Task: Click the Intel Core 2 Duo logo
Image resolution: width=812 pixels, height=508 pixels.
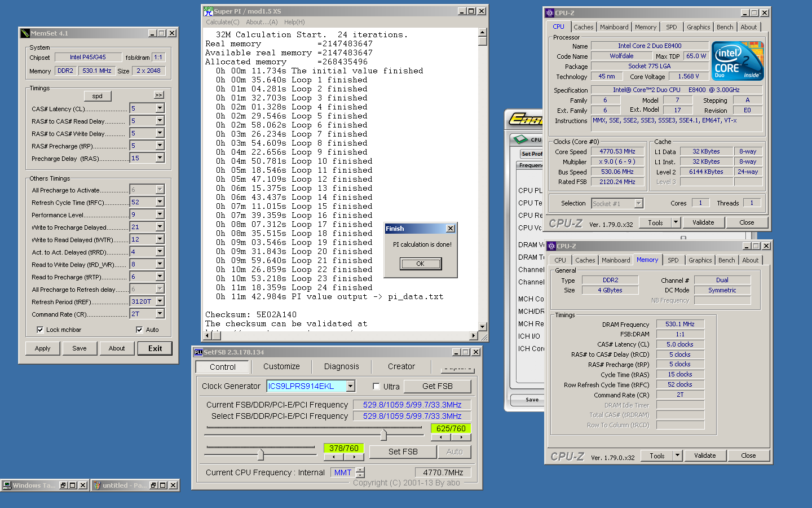Action: 738,60
